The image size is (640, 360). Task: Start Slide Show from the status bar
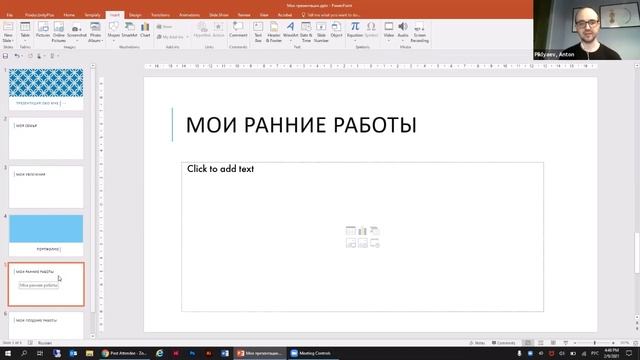[x=566, y=343]
